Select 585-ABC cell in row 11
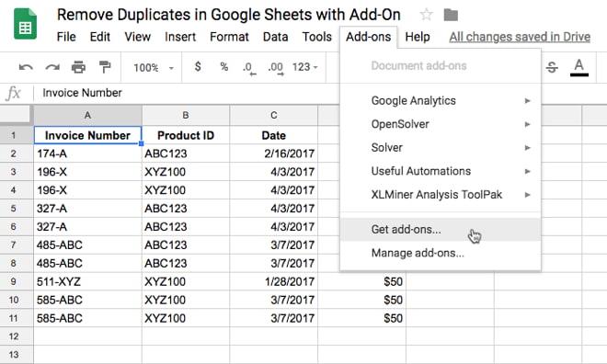 point(88,318)
